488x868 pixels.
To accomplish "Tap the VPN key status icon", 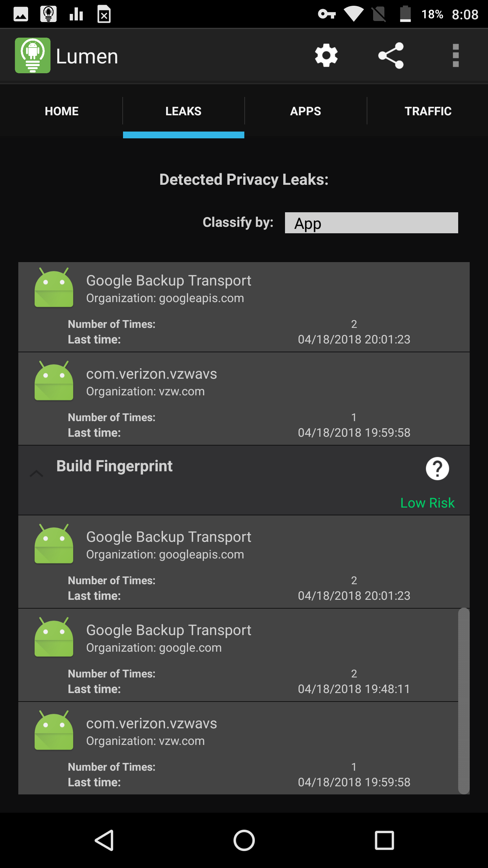I will coord(327,14).
